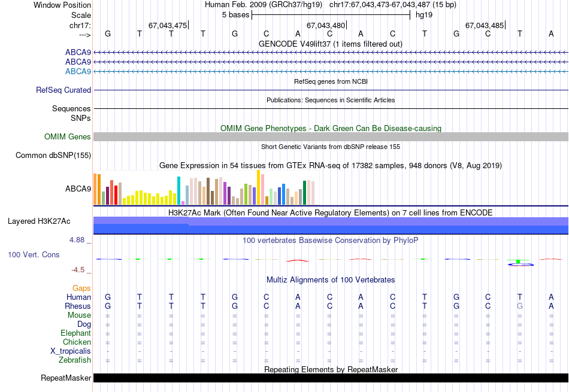Click the Sequences track label
This screenshot has height=392, width=569.
pos(71,108)
